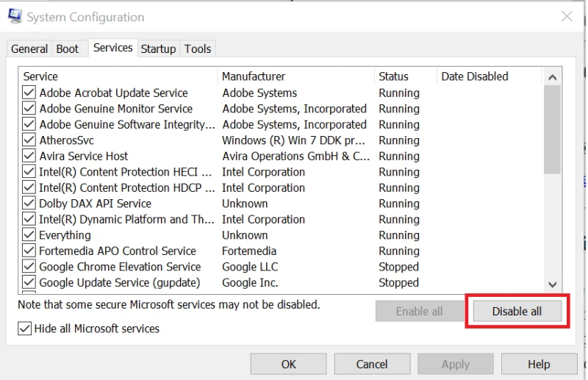Image resolution: width=588 pixels, height=380 pixels.
Task: Uncheck the Avira Service Host checkbox
Action: point(29,156)
